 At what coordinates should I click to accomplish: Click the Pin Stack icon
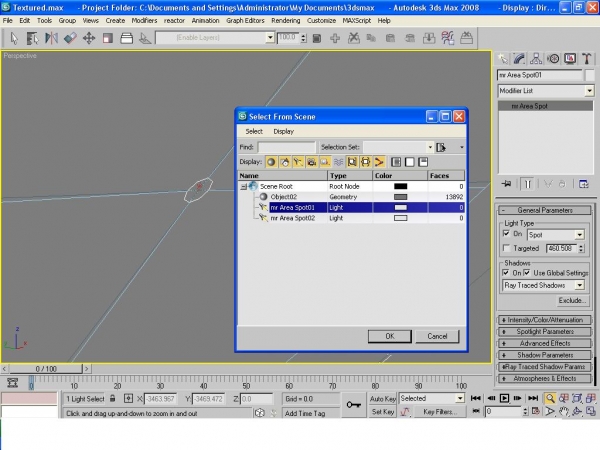506,184
